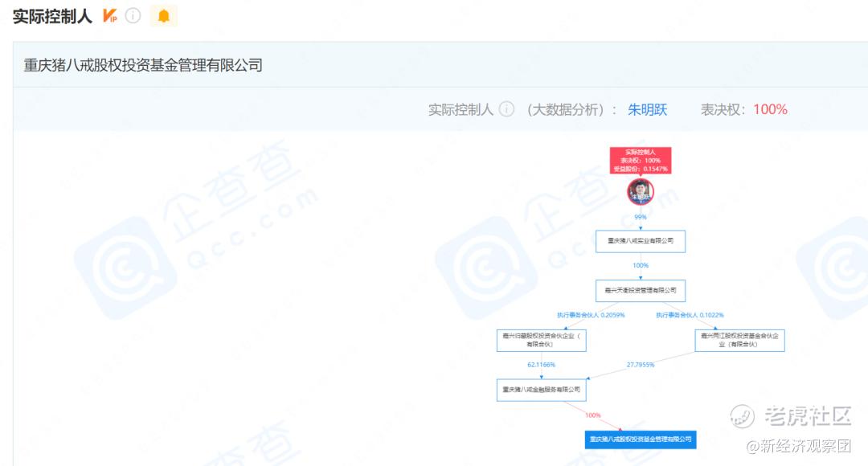Click the red 实际控制人 label box
The image size is (868, 466).
click(641, 161)
